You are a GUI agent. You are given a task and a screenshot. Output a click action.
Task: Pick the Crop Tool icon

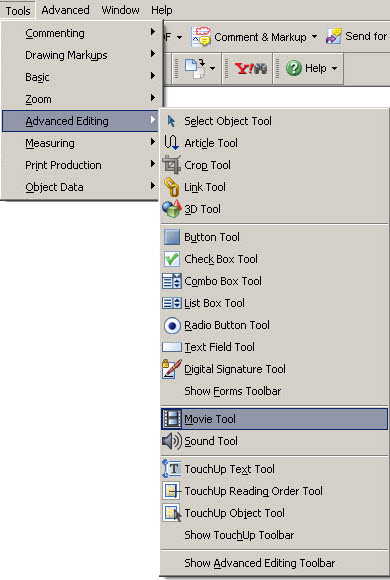tap(172, 165)
